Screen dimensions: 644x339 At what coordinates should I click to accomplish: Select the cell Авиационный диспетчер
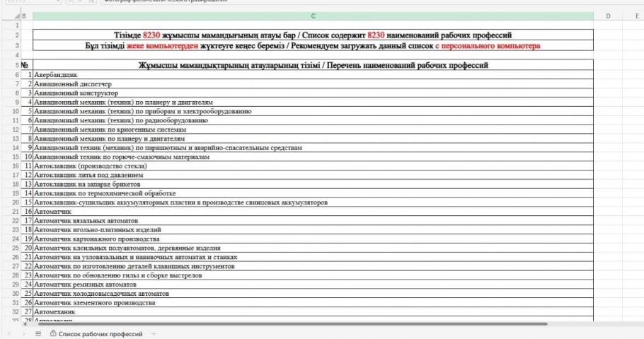[313, 84]
